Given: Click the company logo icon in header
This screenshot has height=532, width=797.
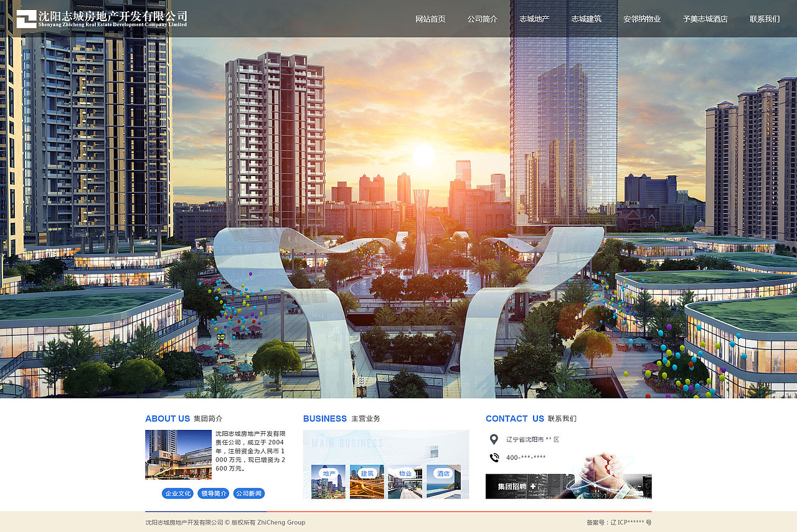Looking at the screenshot, I should 26,19.
